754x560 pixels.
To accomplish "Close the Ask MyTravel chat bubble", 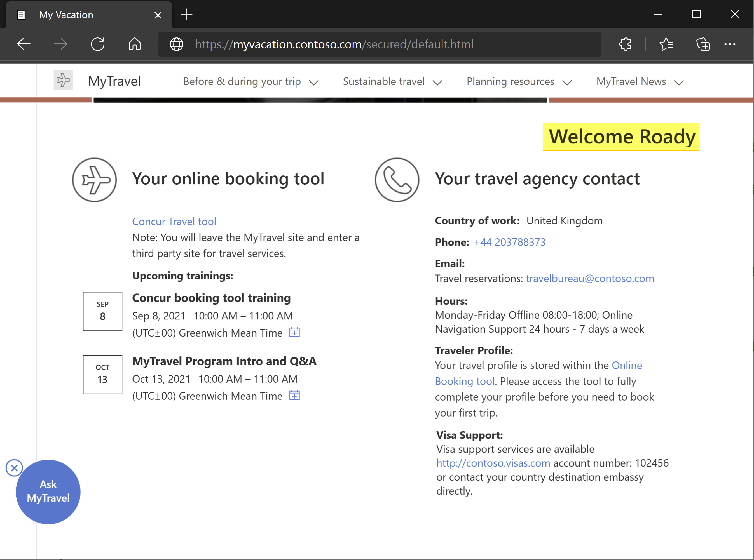I will pos(13,468).
